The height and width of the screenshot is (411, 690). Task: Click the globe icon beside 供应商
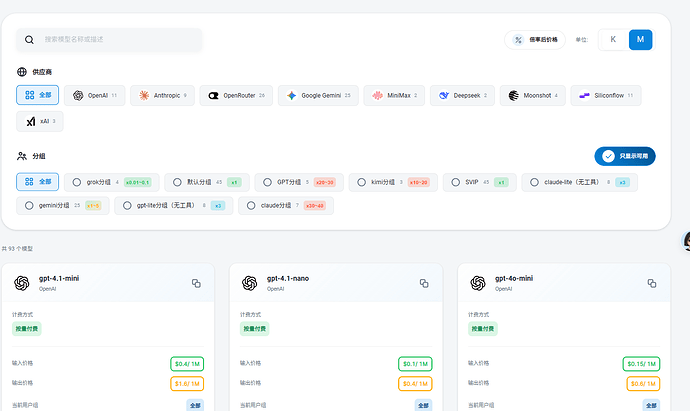[x=22, y=72]
